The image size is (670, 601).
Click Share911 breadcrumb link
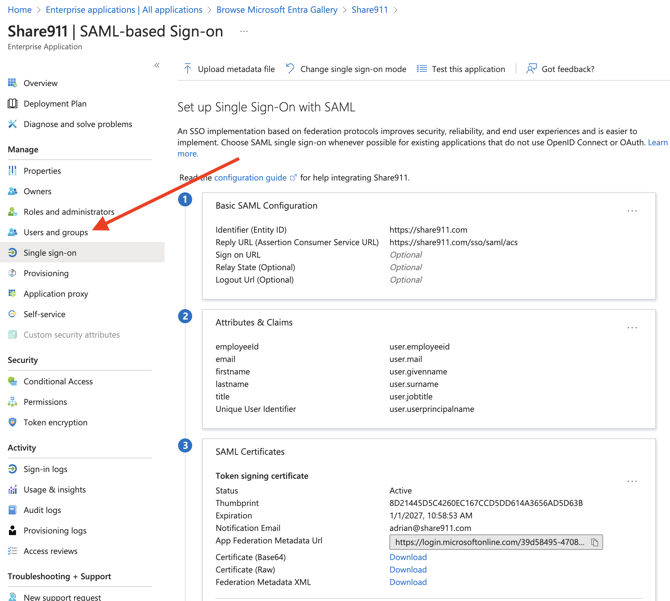[x=370, y=9]
